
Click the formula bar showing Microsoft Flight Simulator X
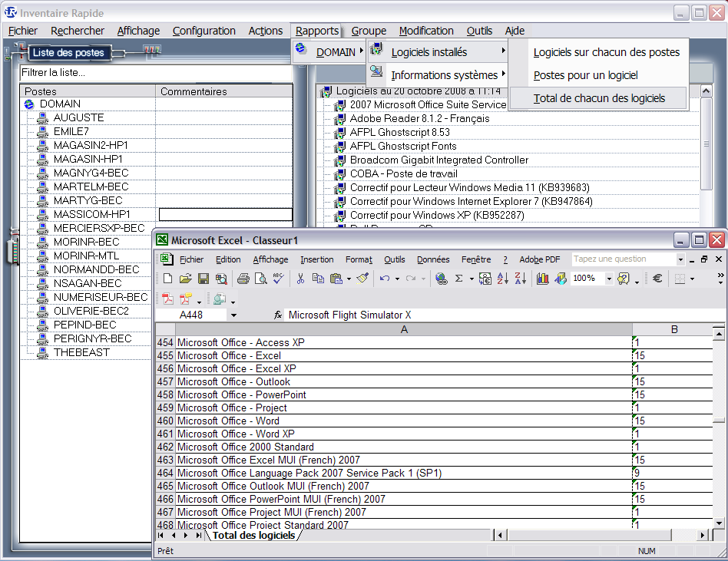point(505,315)
